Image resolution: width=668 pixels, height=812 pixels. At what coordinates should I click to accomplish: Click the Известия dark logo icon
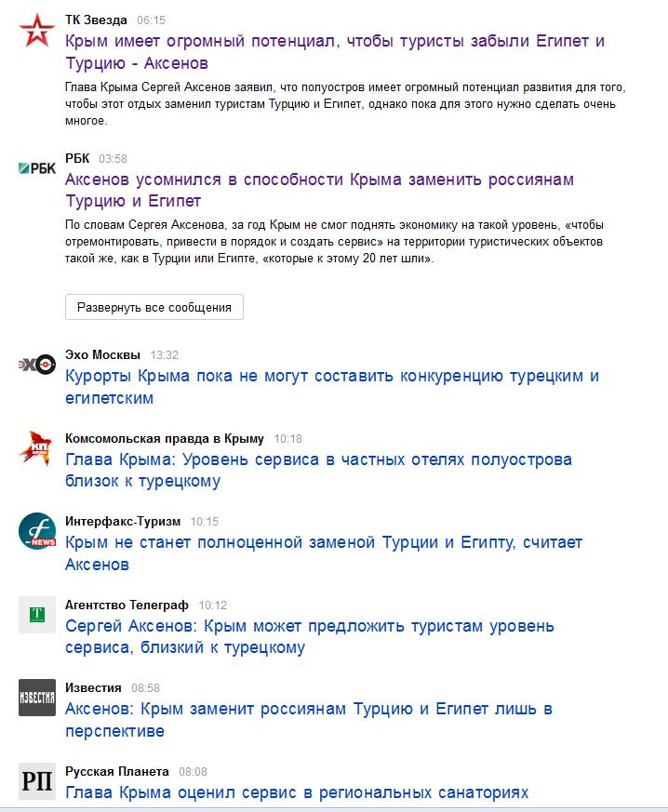pos(37,698)
